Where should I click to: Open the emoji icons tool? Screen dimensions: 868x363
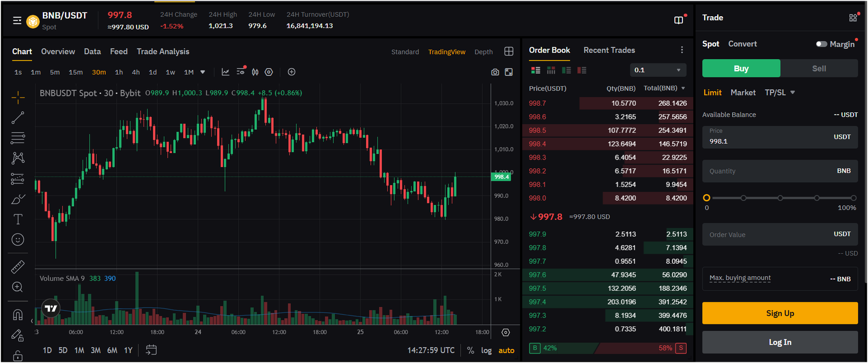coord(18,240)
